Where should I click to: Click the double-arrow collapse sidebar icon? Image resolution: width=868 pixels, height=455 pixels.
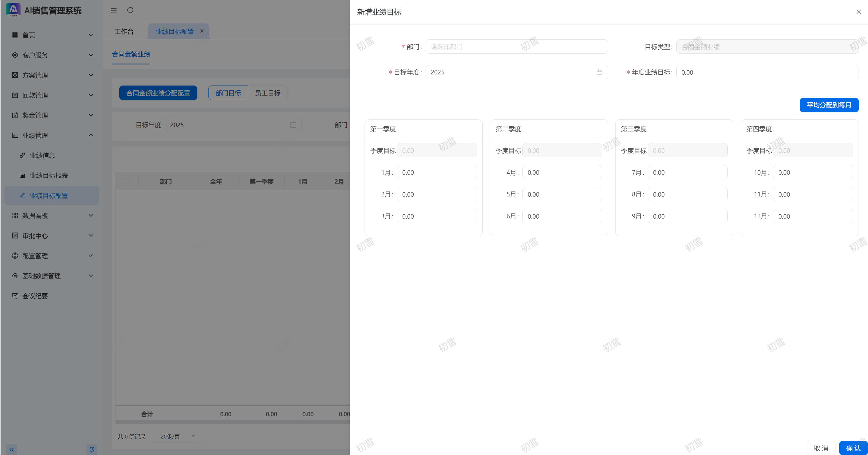click(12, 449)
